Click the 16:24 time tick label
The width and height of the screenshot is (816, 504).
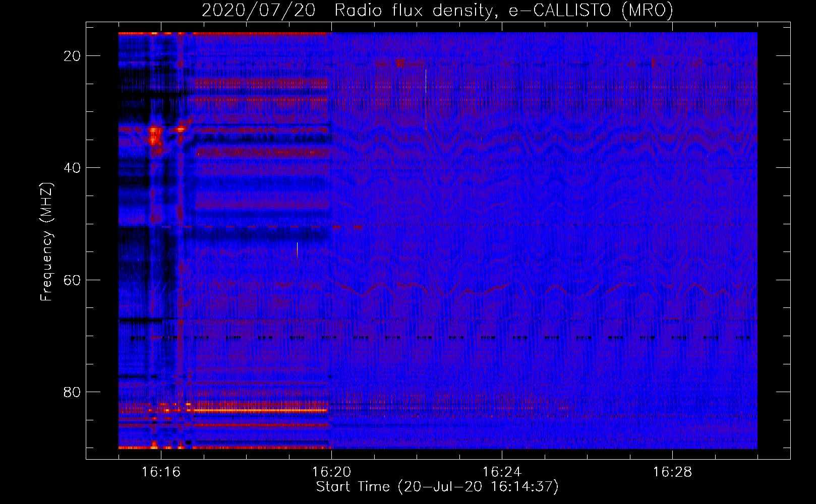click(502, 472)
